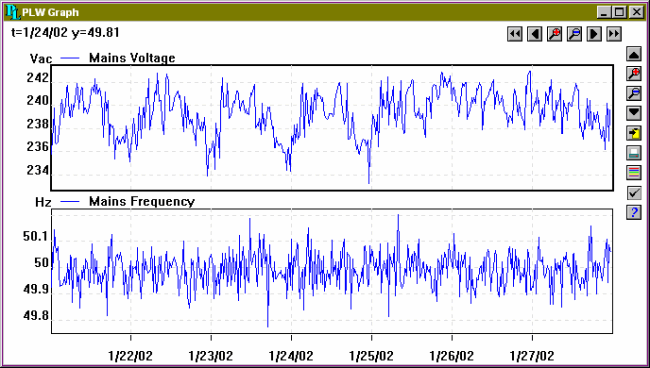
Task: Jump to the end with the double-right-arrow button
Action: (614, 34)
